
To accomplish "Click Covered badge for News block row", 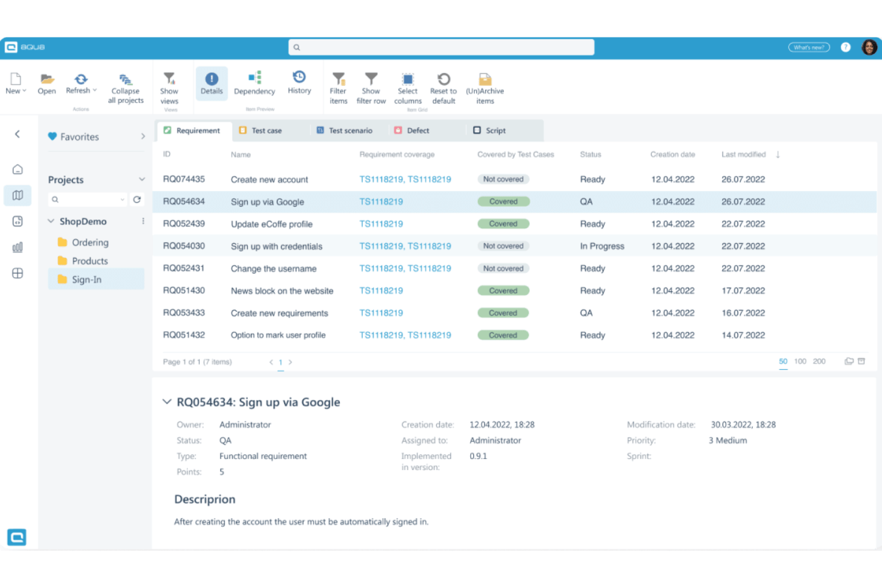I will click(x=504, y=291).
